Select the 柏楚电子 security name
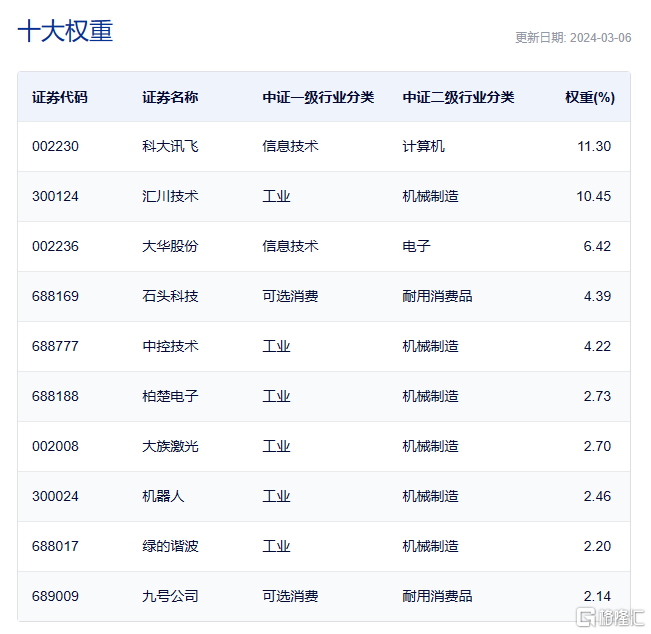 coord(170,397)
